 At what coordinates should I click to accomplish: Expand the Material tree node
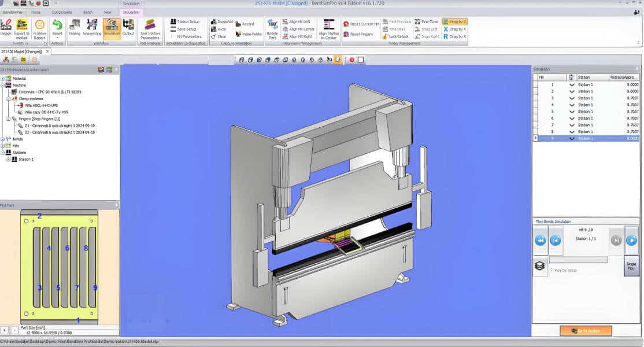[2, 79]
